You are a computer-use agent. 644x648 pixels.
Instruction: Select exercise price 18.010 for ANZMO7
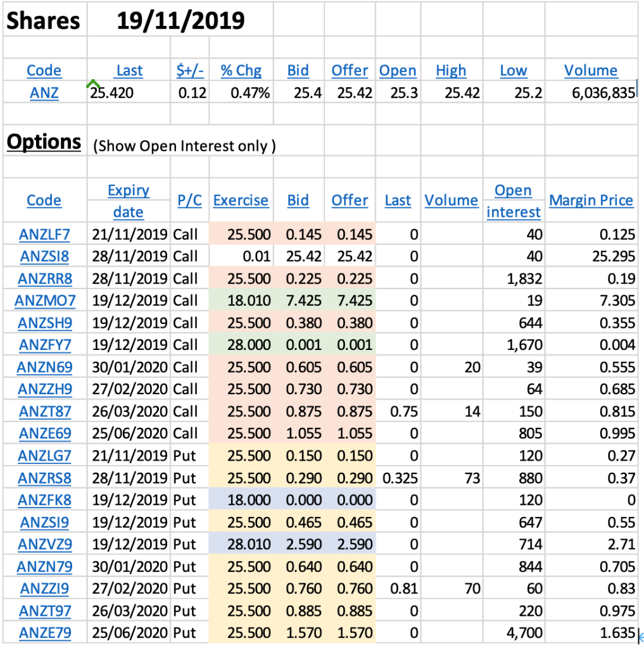pos(249,301)
